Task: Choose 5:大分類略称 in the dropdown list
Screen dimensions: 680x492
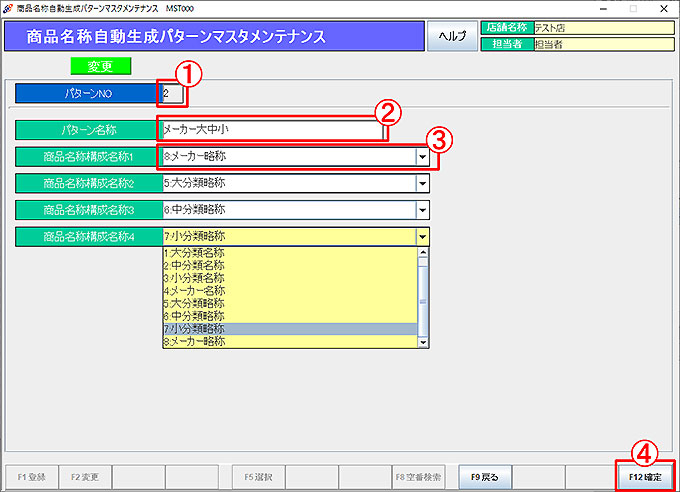Action: 290,303
